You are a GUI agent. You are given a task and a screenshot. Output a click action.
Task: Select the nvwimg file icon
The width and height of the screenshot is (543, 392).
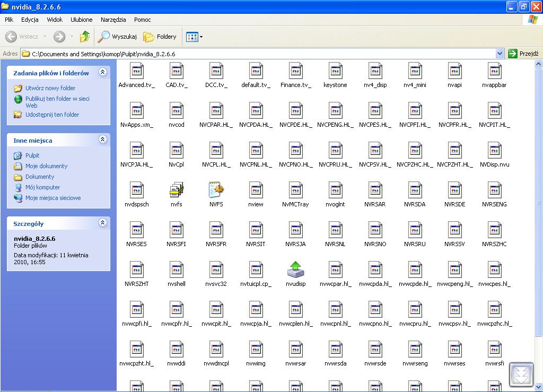[x=256, y=350]
